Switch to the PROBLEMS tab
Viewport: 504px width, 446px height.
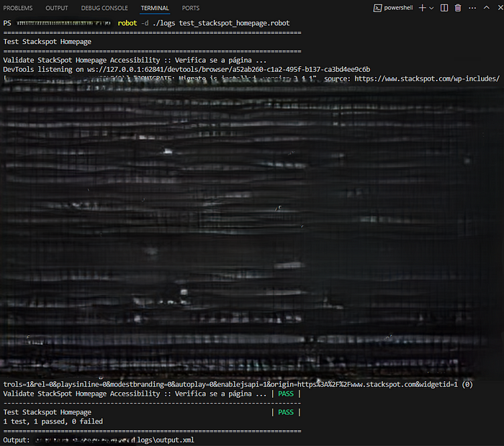pos(18,8)
